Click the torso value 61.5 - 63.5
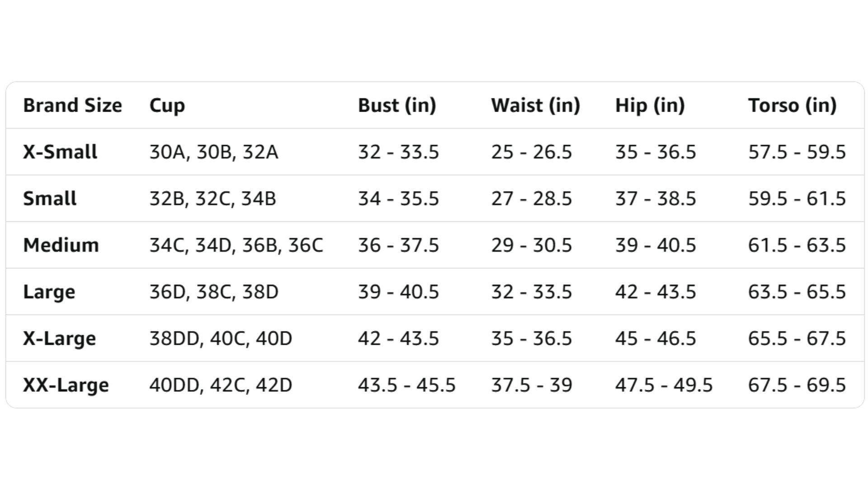The height and width of the screenshot is (488, 868). tap(797, 245)
